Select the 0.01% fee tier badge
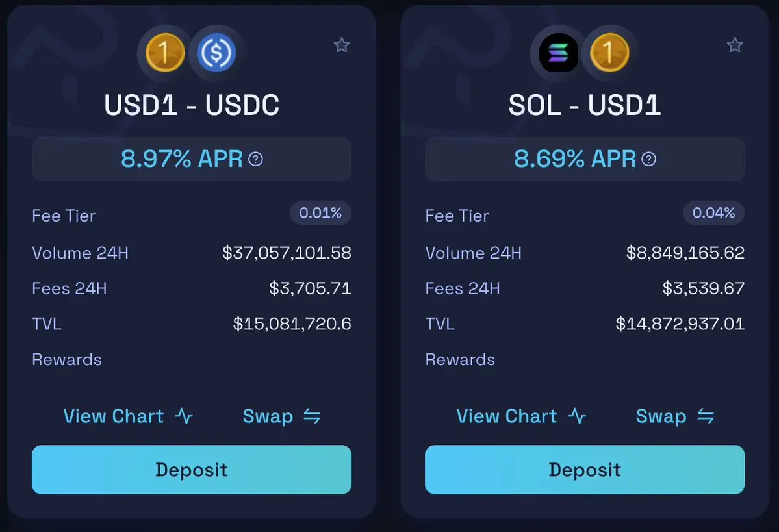The image size is (779, 532). pyautogui.click(x=320, y=213)
